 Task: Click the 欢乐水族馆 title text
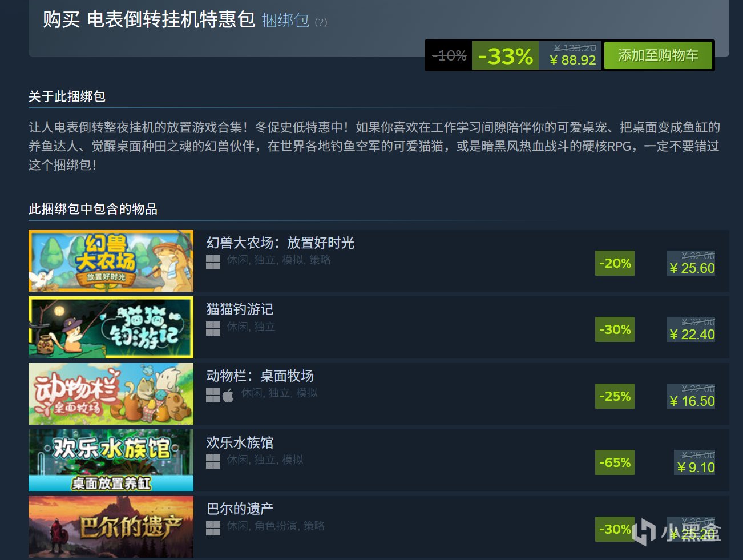240,442
